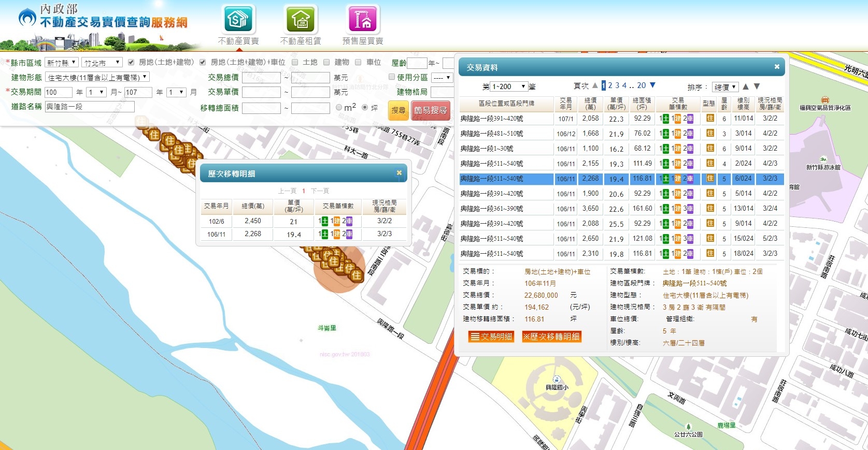
Task: Click green 土 icon in 102/6 history row
Action: 324,221
